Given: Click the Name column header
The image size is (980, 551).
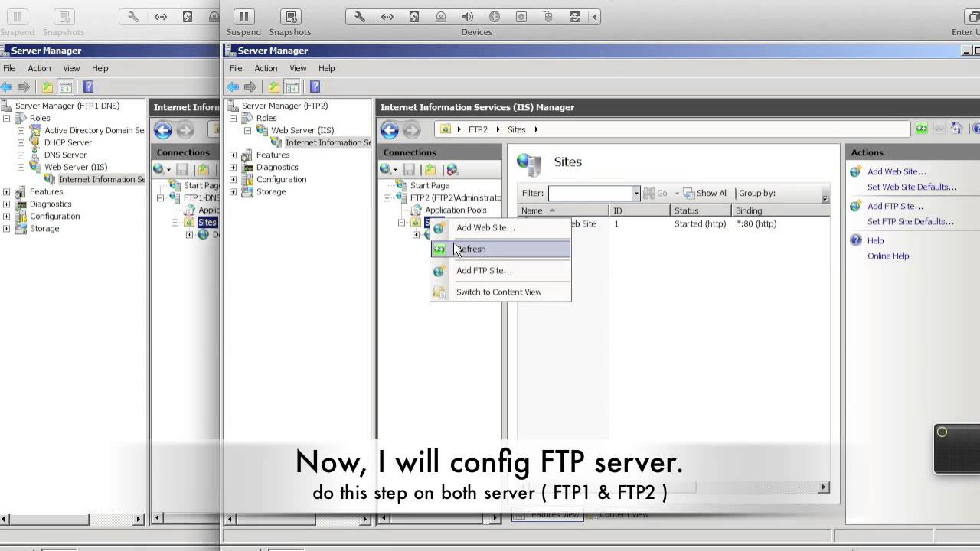Looking at the screenshot, I should (x=564, y=210).
